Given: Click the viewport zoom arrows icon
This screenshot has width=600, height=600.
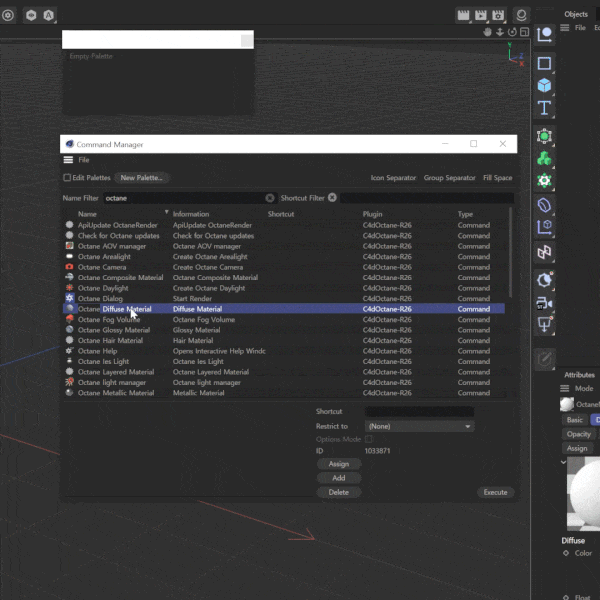Looking at the screenshot, I should pyautogui.click(x=500, y=32).
